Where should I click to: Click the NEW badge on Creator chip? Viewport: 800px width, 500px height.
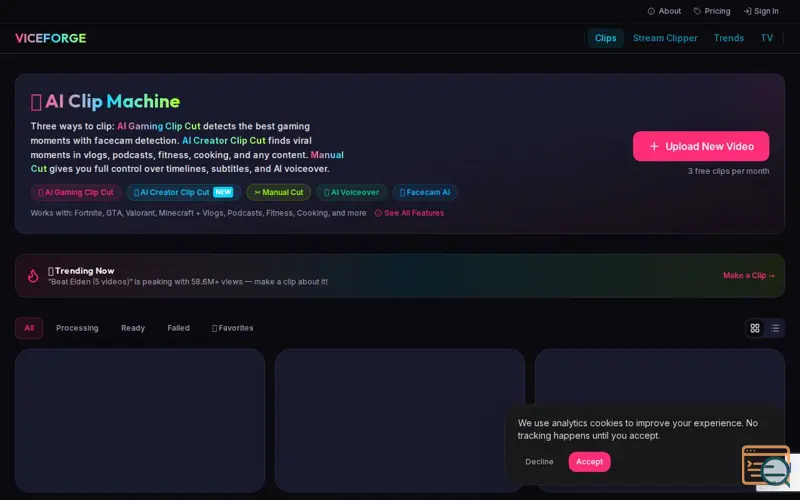[x=223, y=192]
